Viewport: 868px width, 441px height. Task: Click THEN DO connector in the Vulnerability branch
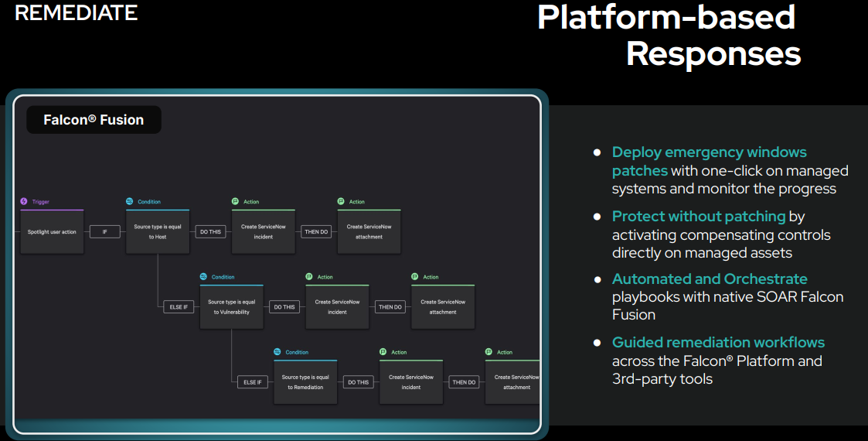tap(390, 307)
